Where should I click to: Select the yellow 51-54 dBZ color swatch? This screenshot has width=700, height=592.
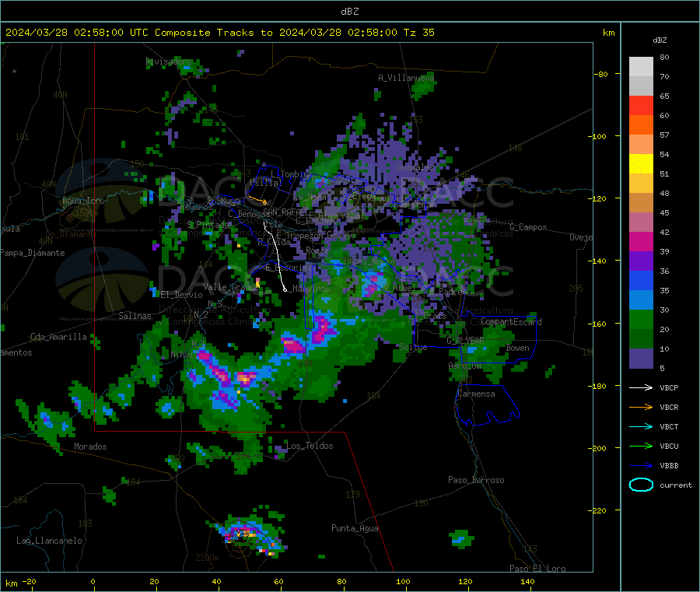pyautogui.click(x=641, y=164)
